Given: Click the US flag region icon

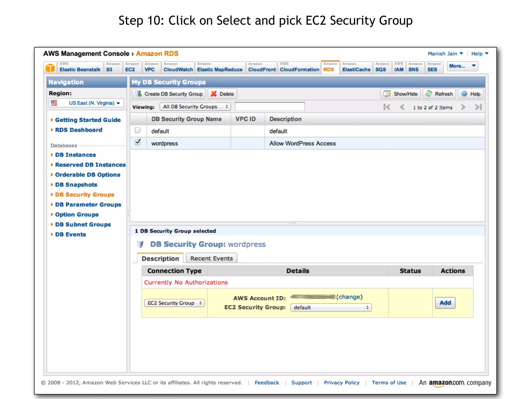Looking at the screenshot, I should tap(54, 103).
